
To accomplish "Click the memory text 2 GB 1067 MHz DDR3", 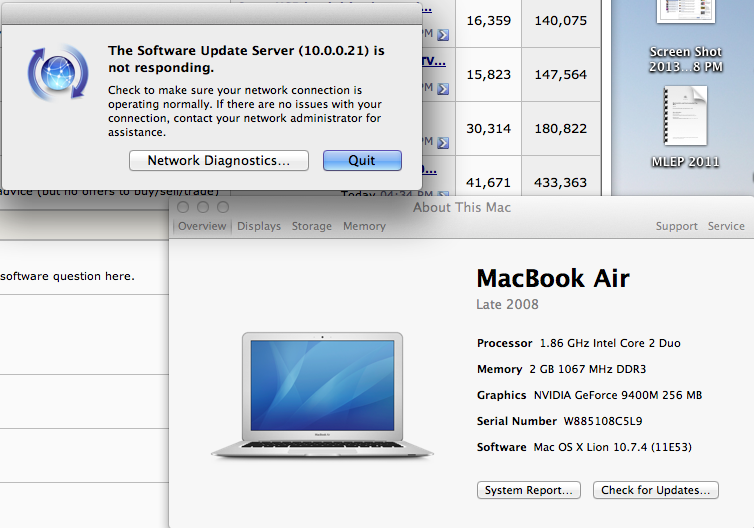I will [x=588, y=369].
